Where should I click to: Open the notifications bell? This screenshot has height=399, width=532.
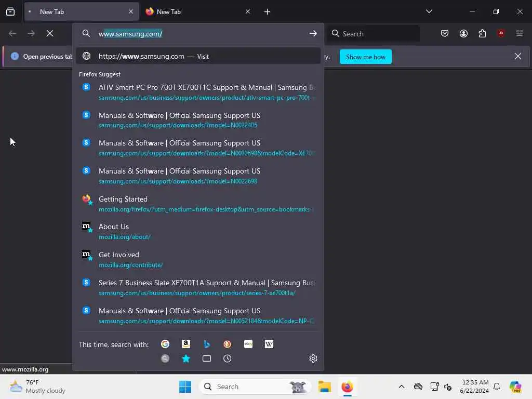click(497, 387)
